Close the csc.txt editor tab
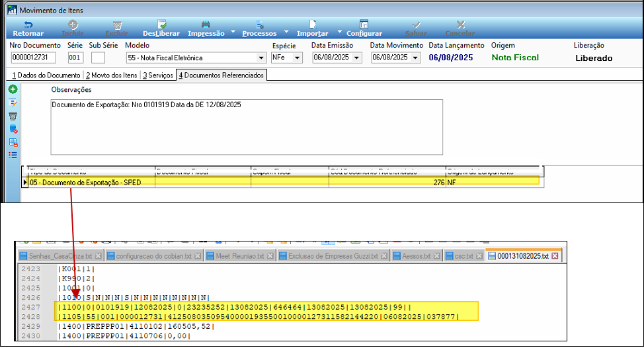 pyautogui.click(x=479, y=256)
